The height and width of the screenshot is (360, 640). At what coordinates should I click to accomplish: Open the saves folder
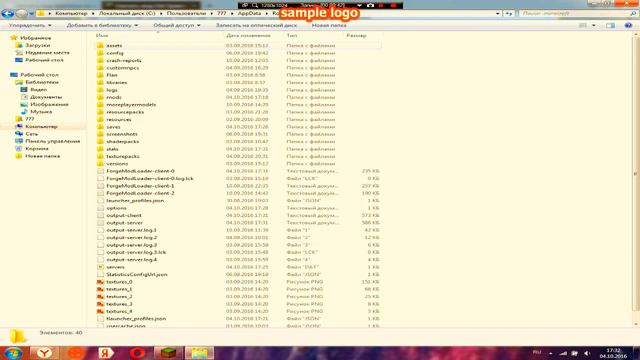[x=113, y=127]
